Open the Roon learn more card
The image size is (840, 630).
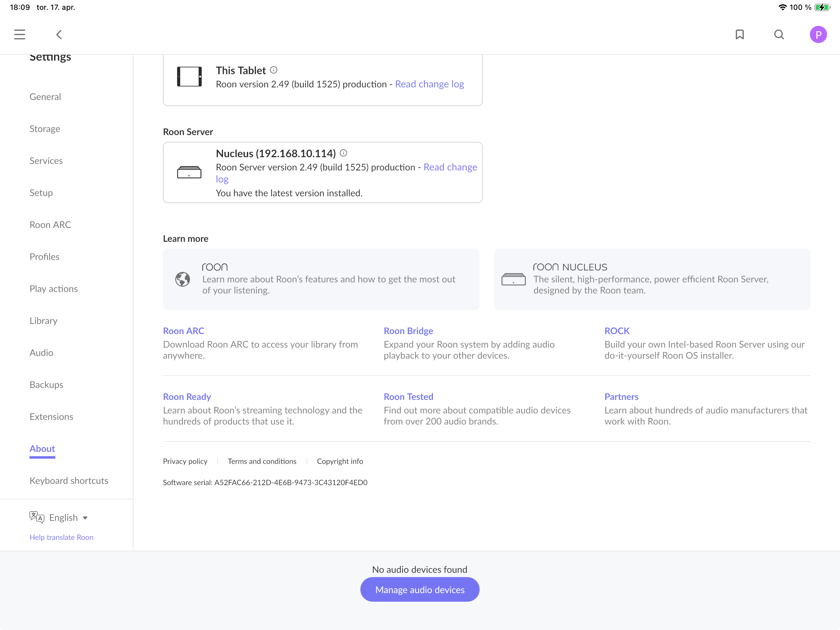[x=321, y=279]
